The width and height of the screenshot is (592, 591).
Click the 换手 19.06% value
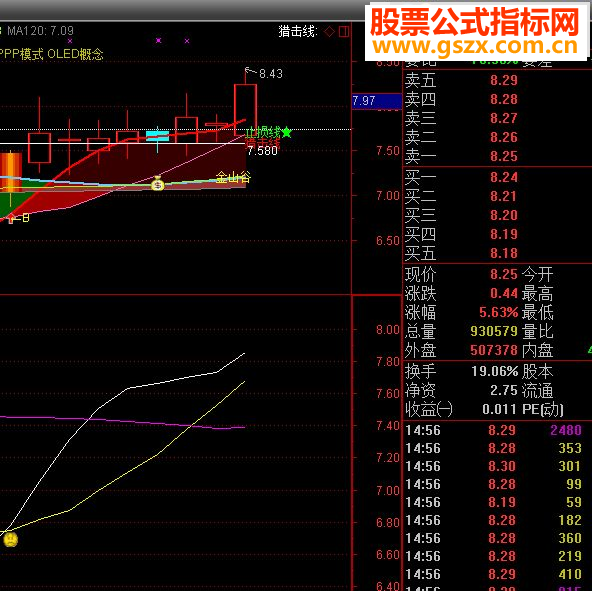[x=495, y=371]
